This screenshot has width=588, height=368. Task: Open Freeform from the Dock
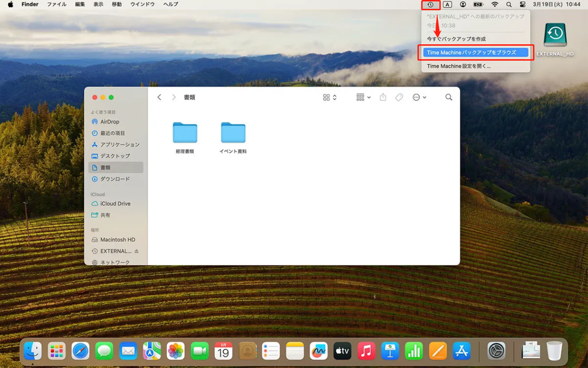point(319,351)
